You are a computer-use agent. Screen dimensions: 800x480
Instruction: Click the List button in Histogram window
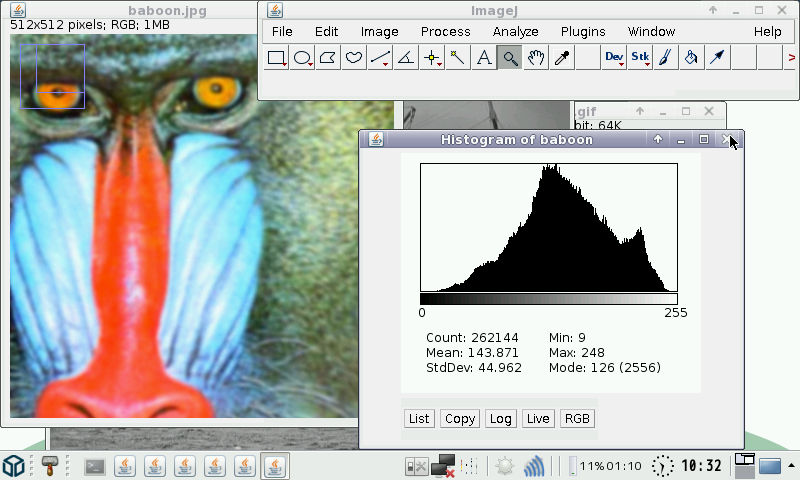point(419,419)
